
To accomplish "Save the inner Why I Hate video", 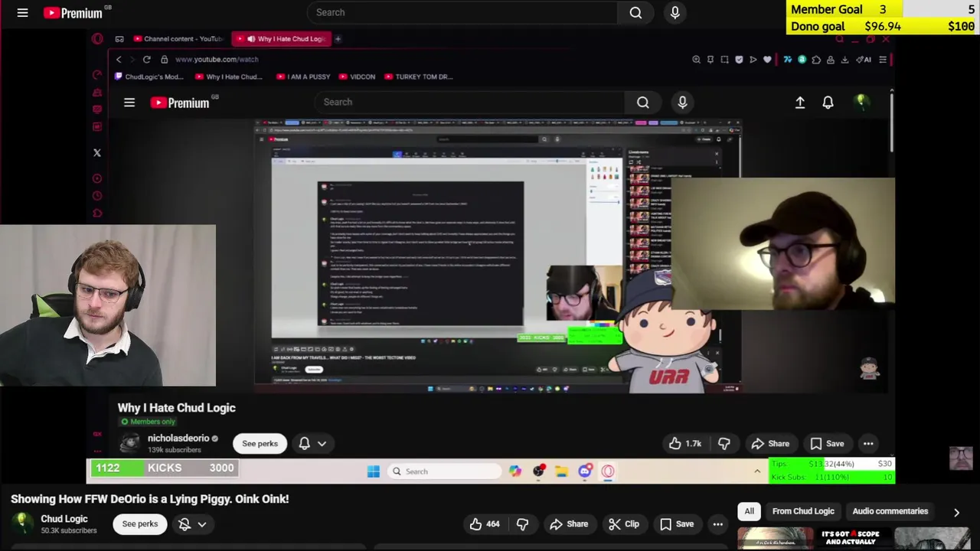I will tap(827, 444).
